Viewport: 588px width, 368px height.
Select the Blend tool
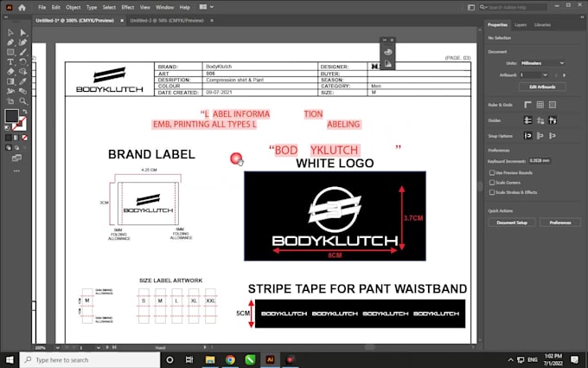click(22, 91)
